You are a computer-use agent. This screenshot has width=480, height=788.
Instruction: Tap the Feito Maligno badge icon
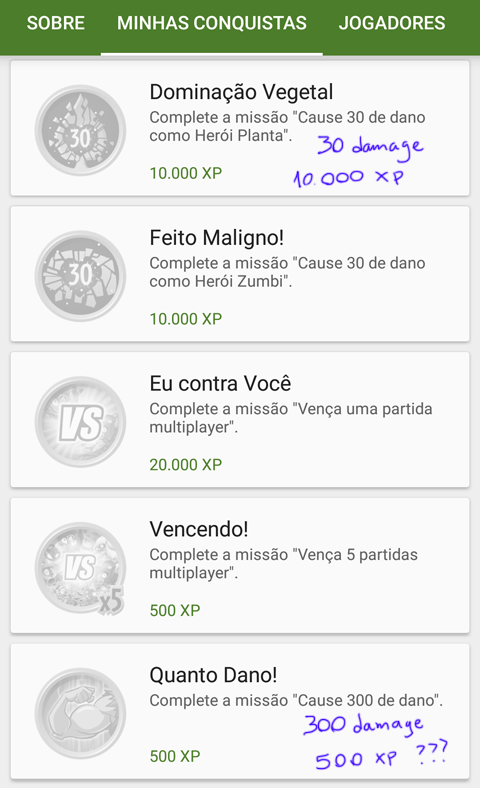coord(80,276)
